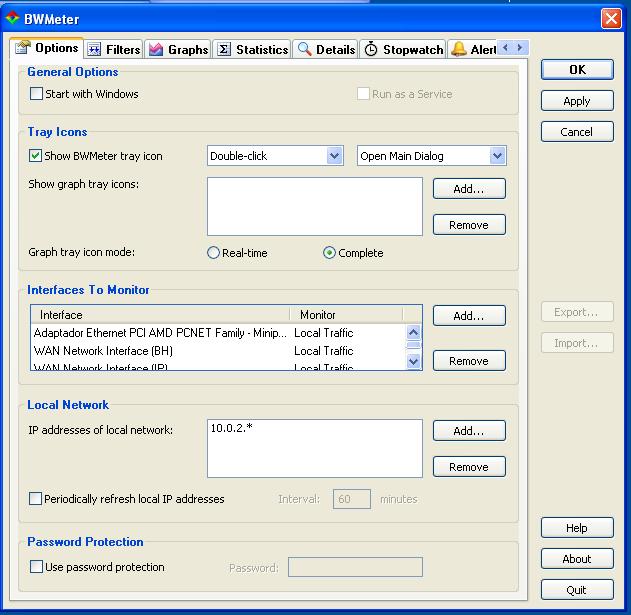
Task: Enable Periodically refresh local IP addresses
Action: pos(35,499)
